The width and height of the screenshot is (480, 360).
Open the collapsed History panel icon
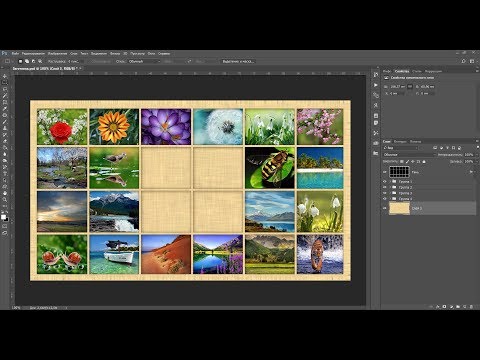[x=376, y=75]
